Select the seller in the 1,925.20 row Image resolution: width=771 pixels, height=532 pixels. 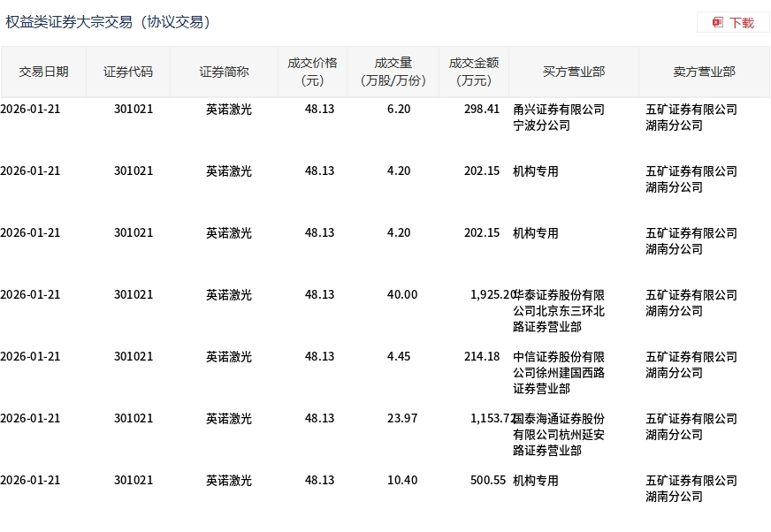pyautogui.click(x=691, y=302)
